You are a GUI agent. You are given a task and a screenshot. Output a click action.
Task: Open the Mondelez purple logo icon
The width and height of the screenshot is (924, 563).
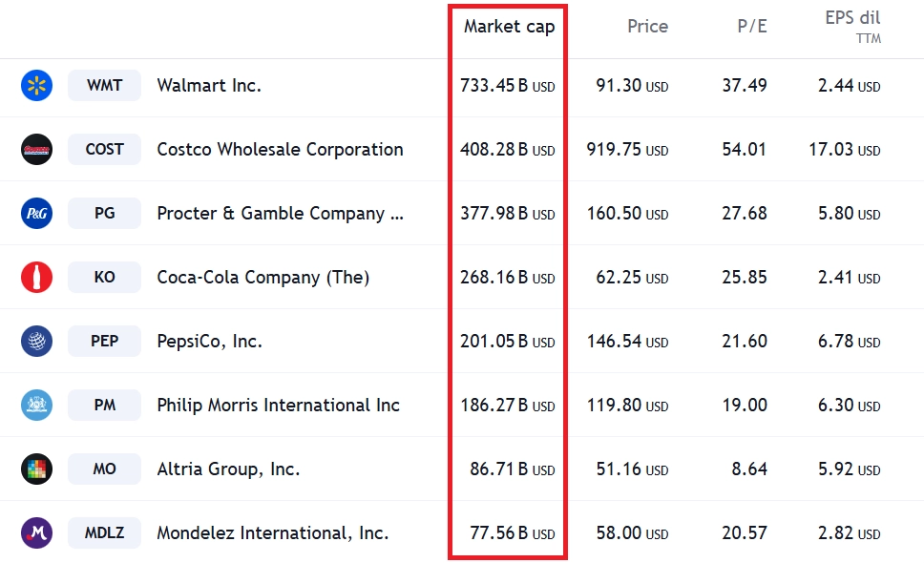tap(36, 533)
